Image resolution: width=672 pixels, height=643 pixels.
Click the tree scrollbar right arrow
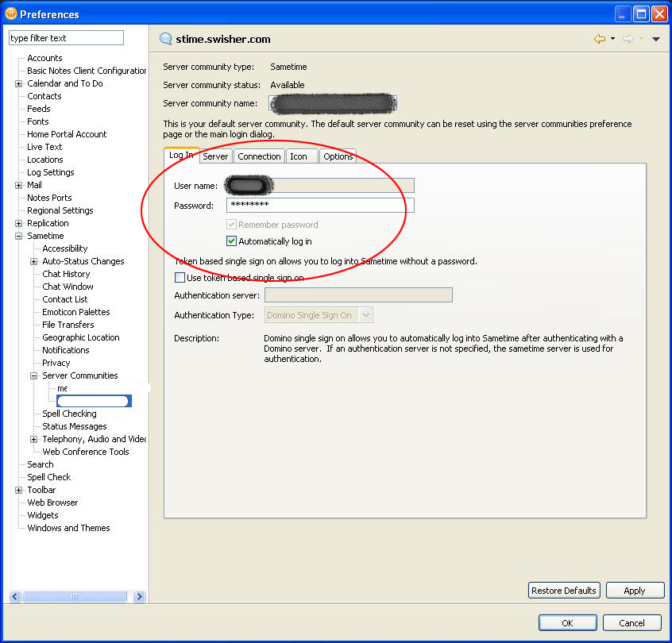[139, 596]
